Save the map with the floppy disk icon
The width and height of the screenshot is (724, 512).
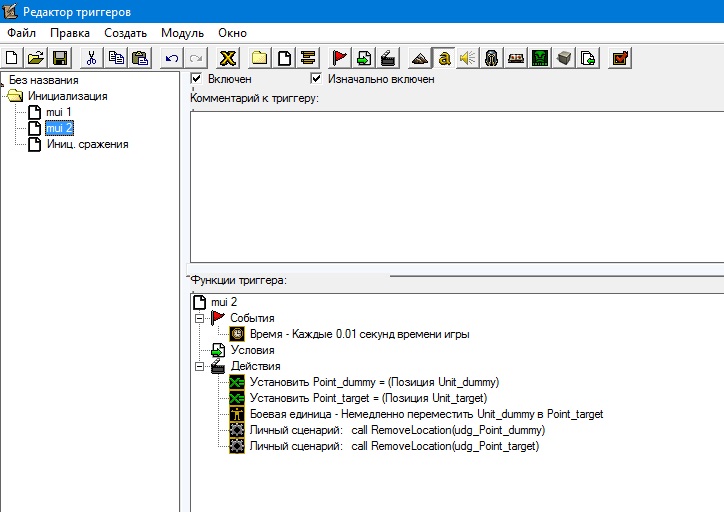tap(60, 58)
